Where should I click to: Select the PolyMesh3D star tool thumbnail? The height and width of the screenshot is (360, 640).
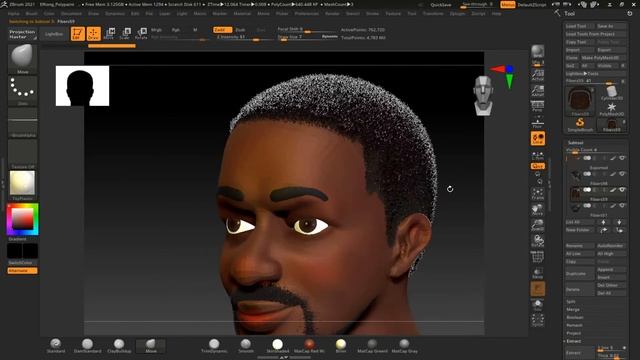611,109
